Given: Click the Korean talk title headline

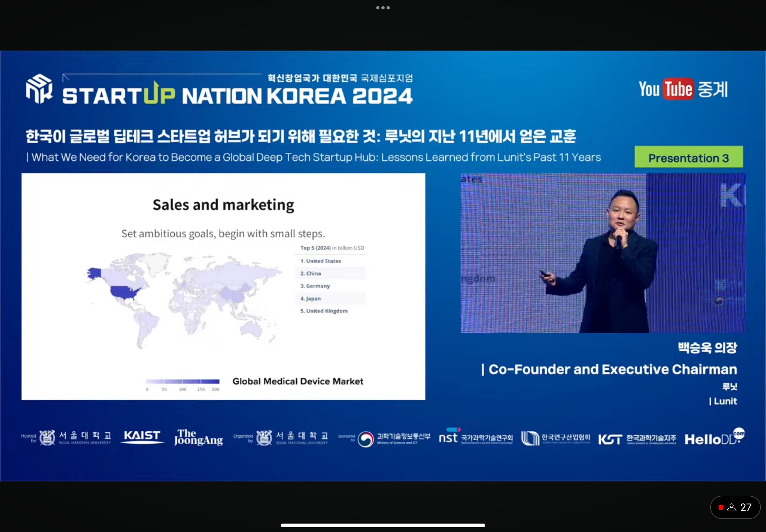Looking at the screenshot, I should (x=301, y=136).
